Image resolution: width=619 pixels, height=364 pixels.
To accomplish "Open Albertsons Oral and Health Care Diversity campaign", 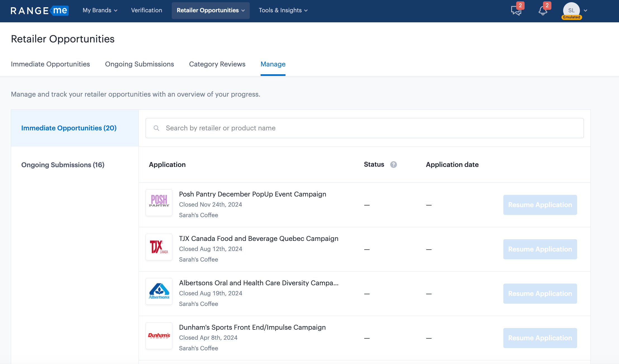I will point(259,283).
